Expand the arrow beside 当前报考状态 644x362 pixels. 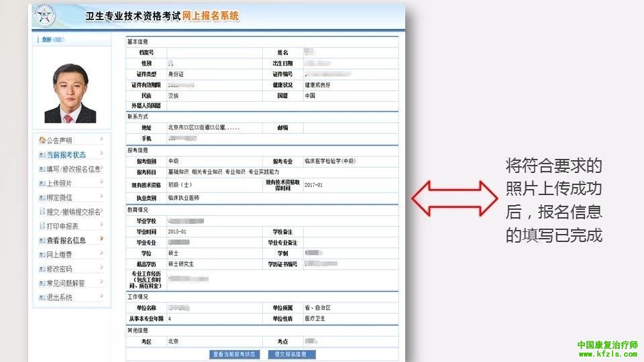(x=101, y=154)
